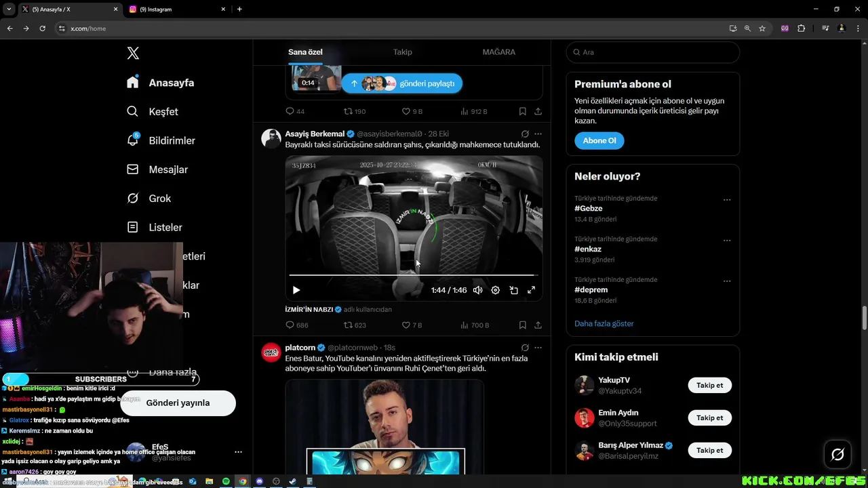The height and width of the screenshot is (488, 868).
Task: Click the gönderi paylaştı new posts pill
Action: [402, 83]
